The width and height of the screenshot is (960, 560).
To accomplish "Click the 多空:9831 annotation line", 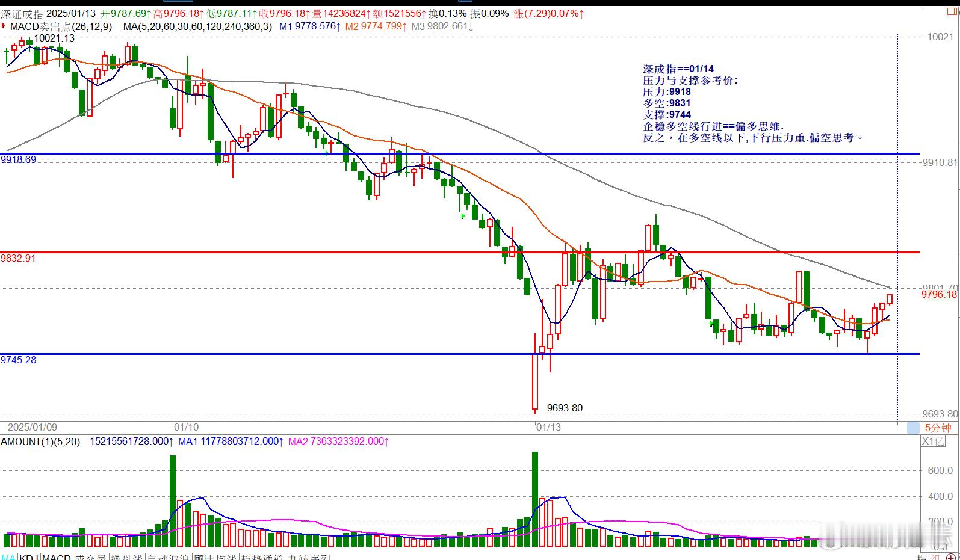I will click(667, 103).
